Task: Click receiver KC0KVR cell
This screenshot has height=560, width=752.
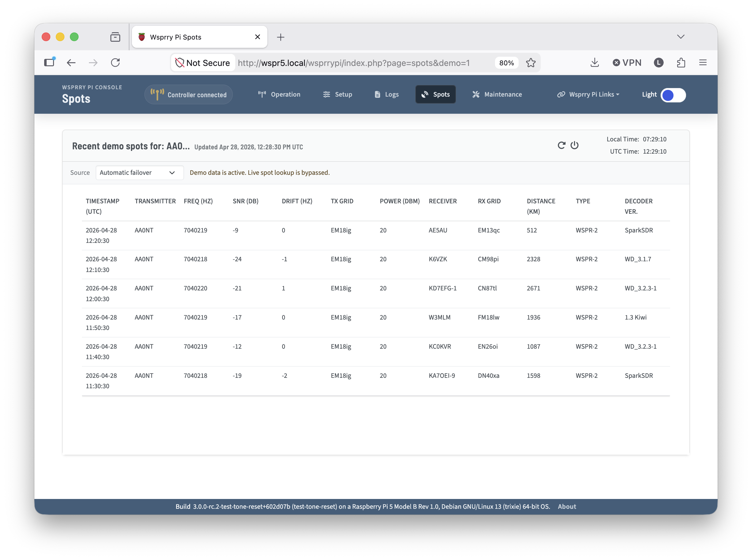Action: click(440, 347)
